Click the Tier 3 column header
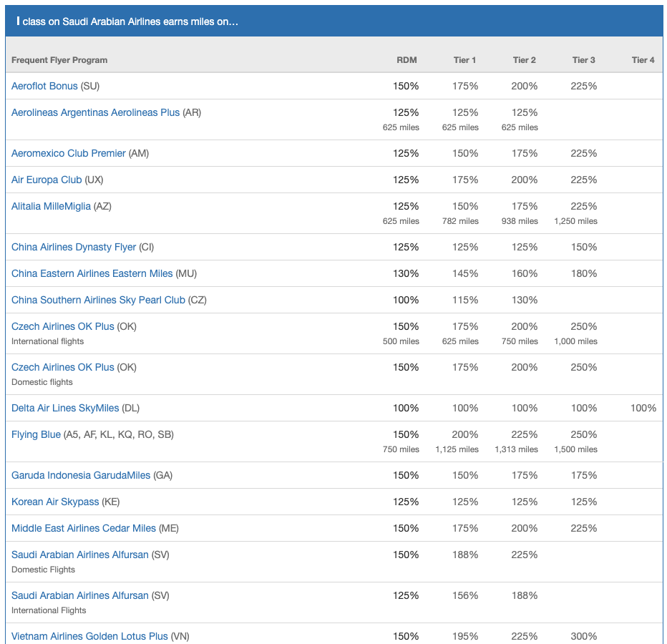 (x=584, y=60)
